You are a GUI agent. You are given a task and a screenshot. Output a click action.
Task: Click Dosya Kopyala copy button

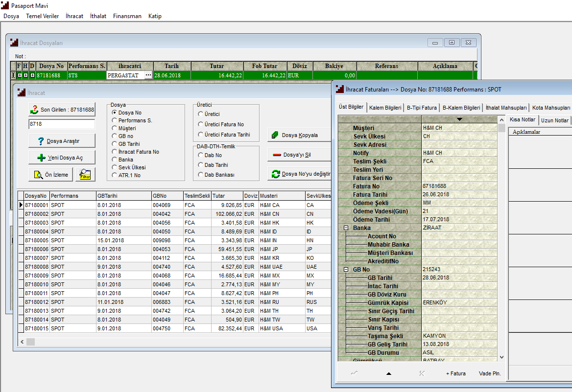click(x=299, y=135)
